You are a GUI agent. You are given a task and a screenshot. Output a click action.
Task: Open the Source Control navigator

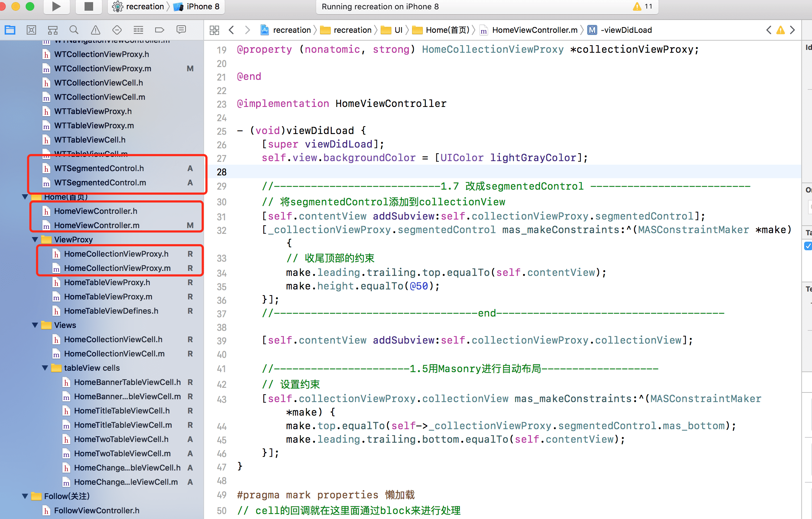[31, 30]
